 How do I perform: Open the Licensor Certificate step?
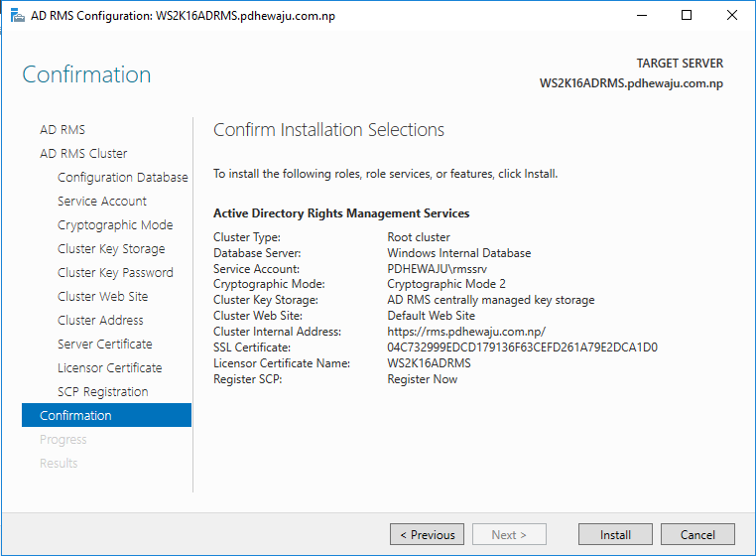click(x=109, y=367)
